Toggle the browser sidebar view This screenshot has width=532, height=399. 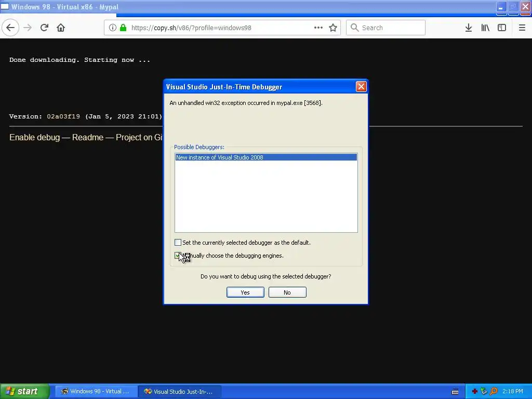[x=502, y=28]
